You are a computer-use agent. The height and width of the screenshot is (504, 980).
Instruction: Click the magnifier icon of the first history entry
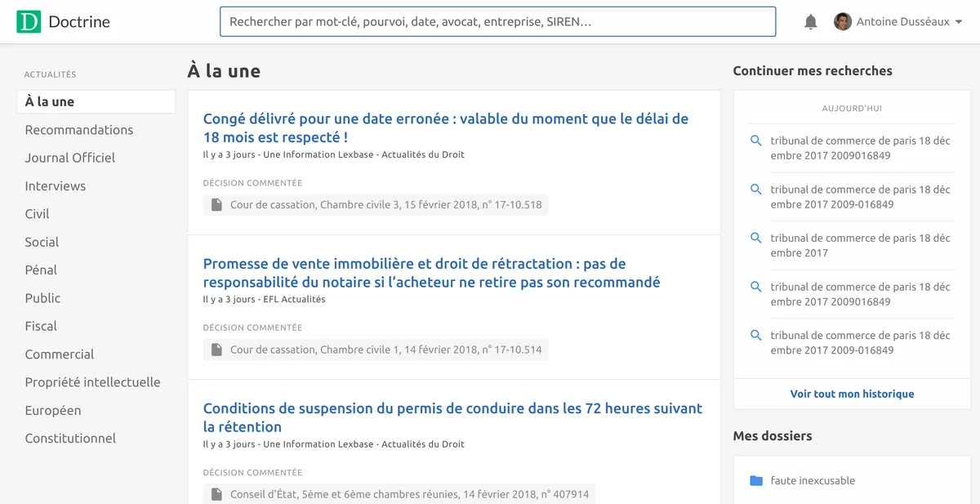(x=755, y=140)
